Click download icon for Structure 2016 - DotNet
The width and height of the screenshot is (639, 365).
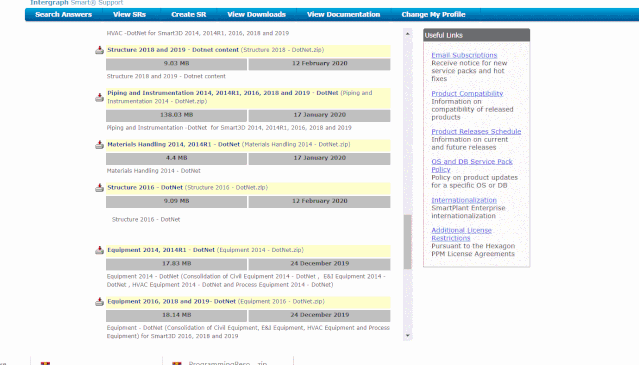pos(99,188)
